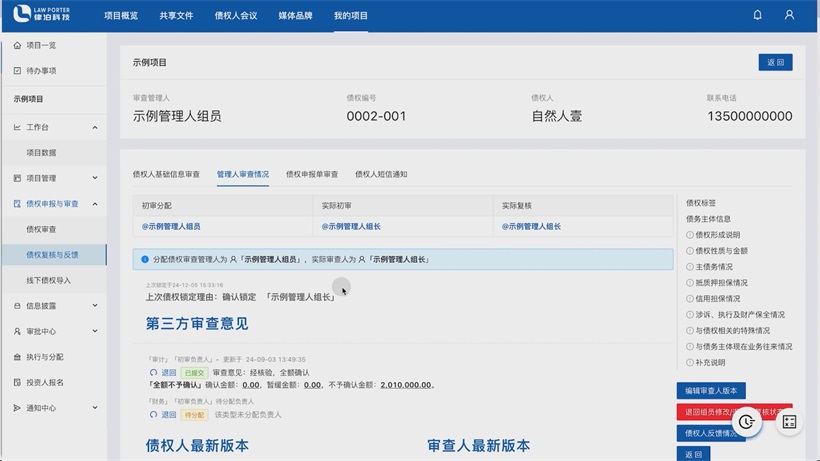Open the notifications bell icon

pos(757,15)
